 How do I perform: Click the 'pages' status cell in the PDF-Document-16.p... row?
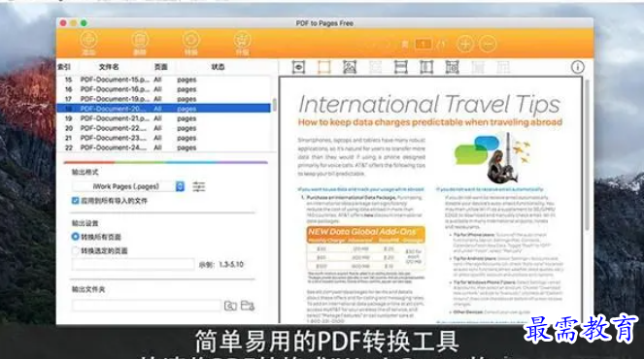tap(186, 89)
